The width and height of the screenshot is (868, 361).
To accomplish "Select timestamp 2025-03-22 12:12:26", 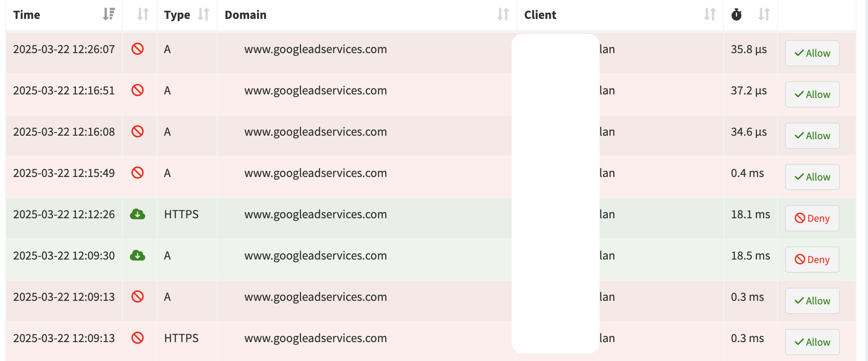I will (x=64, y=214).
